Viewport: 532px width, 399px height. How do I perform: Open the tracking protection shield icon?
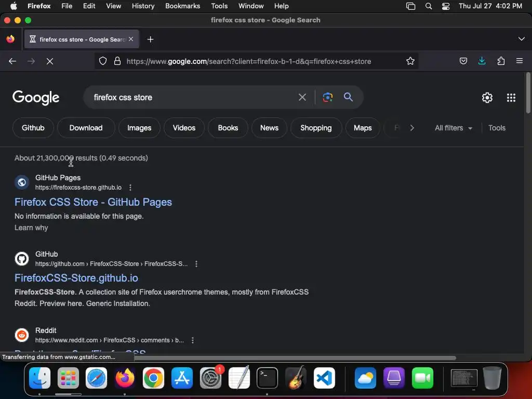click(x=103, y=61)
